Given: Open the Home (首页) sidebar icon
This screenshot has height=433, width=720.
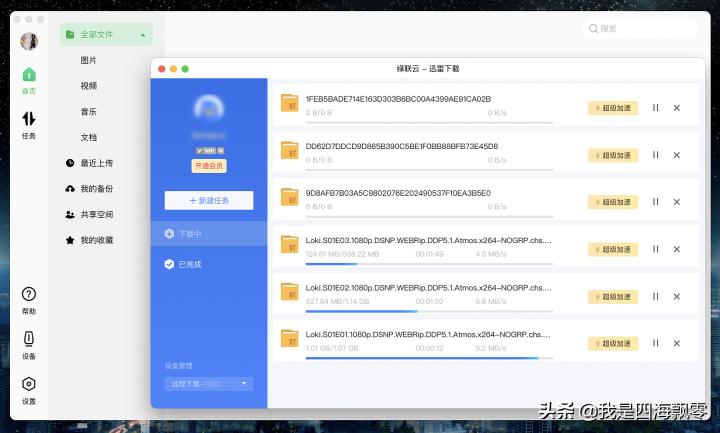Looking at the screenshot, I should (x=29, y=80).
